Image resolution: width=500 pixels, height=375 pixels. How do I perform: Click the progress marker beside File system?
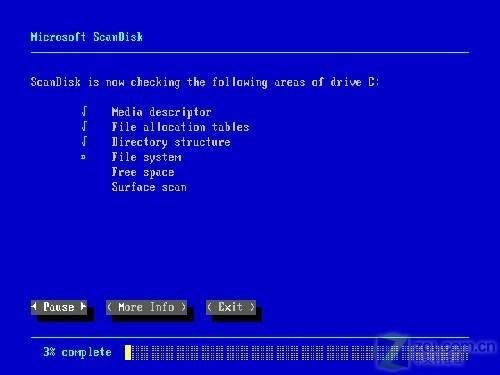[83, 157]
